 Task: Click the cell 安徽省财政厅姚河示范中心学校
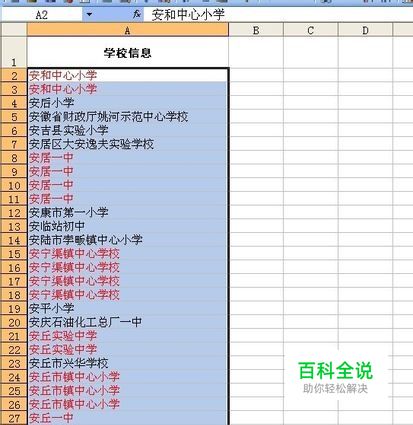pos(128,116)
